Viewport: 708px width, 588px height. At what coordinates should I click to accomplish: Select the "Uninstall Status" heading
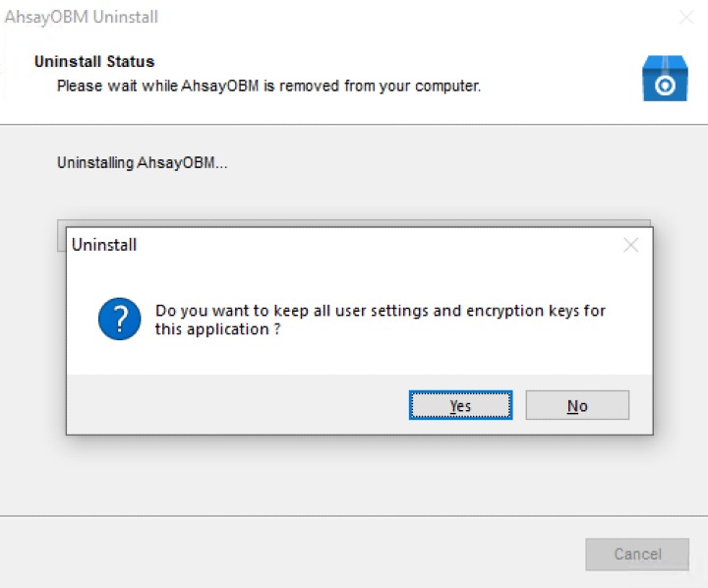pyautogui.click(x=94, y=62)
